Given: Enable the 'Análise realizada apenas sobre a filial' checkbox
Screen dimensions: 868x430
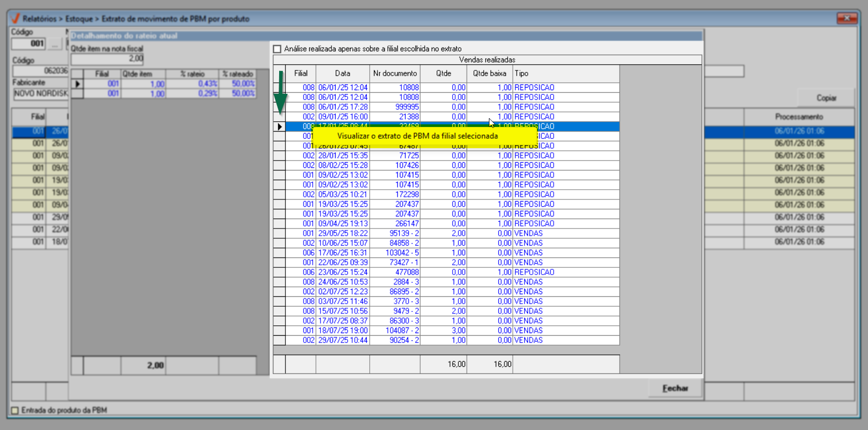Looking at the screenshot, I should pyautogui.click(x=278, y=49).
